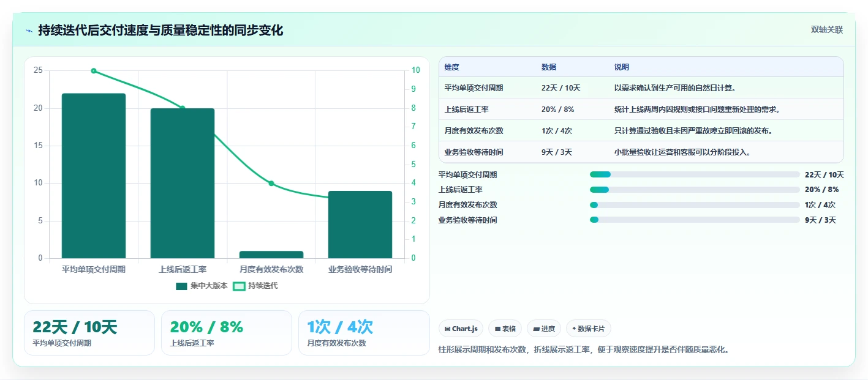Click the 说明 table column header
The width and height of the screenshot is (868, 380).
coord(622,67)
